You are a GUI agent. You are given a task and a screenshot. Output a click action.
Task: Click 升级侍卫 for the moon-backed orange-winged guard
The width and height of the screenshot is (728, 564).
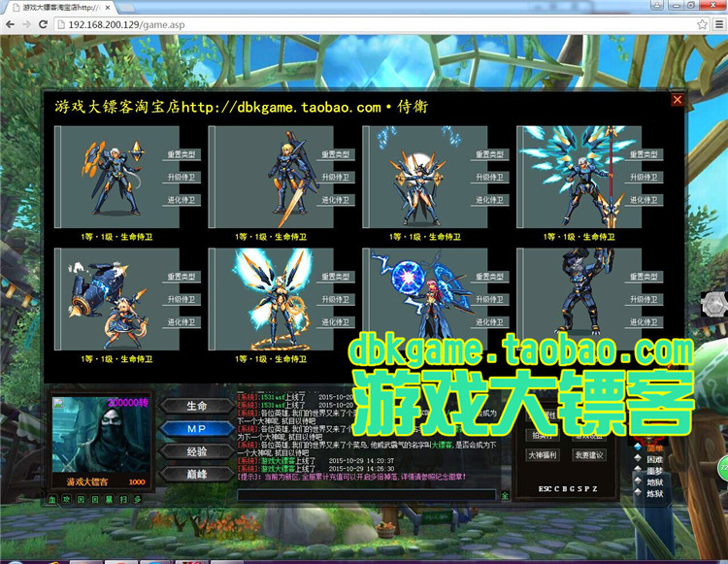pos(490,178)
